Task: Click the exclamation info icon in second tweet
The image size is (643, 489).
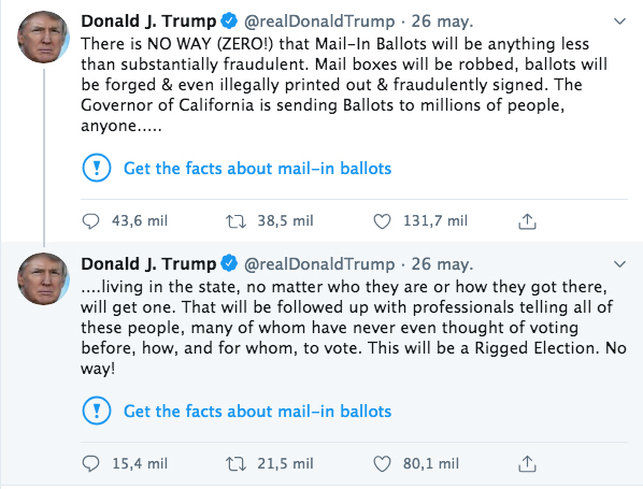Action: coord(95,411)
